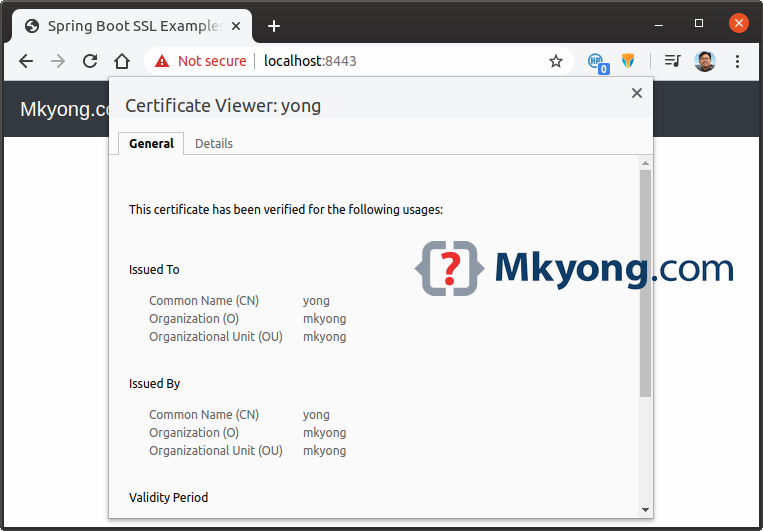Image resolution: width=763 pixels, height=531 pixels.
Task: Open the extension with blue 0 badge
Action: coord(597,62)
